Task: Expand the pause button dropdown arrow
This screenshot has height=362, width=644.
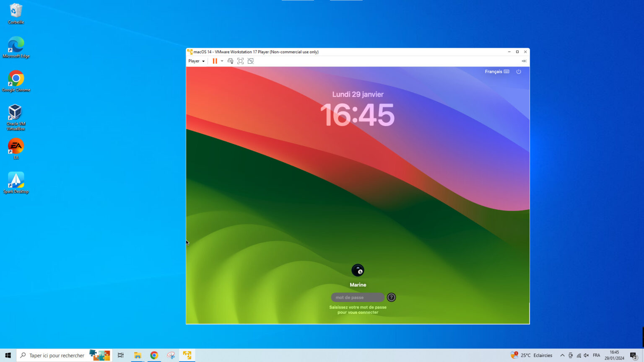Action: coord(222,62)
